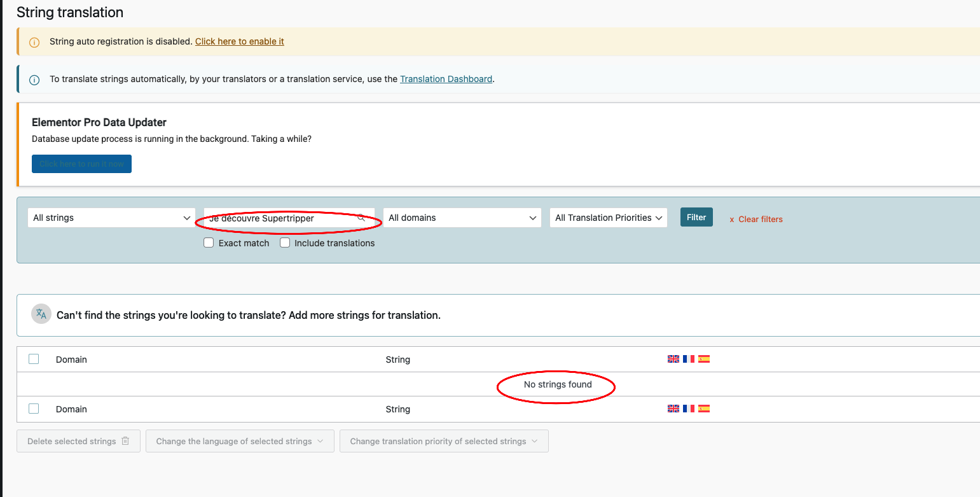Check the select-all box in table footer
Screen dimensions: 980x497
tap(34, 409)
